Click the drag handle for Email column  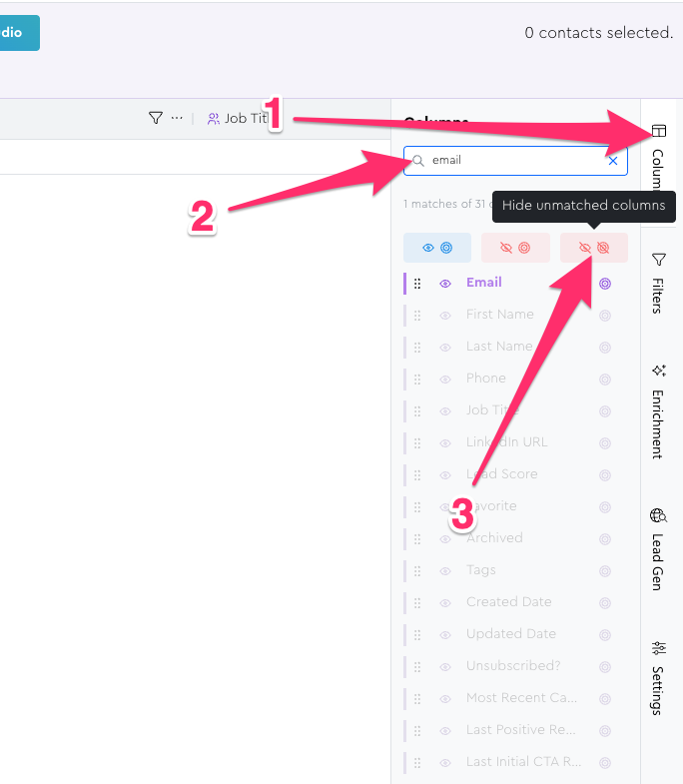tap(417, 283)
